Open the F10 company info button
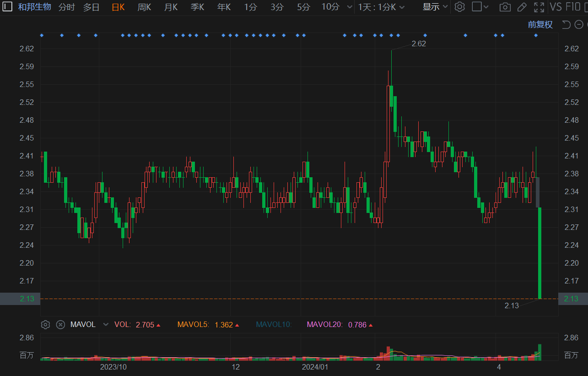 573,7
